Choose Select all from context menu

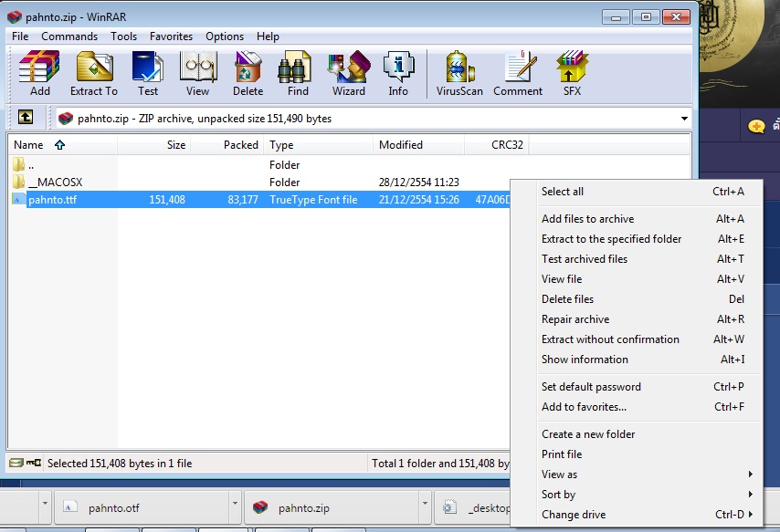click(x=637, y=192)
